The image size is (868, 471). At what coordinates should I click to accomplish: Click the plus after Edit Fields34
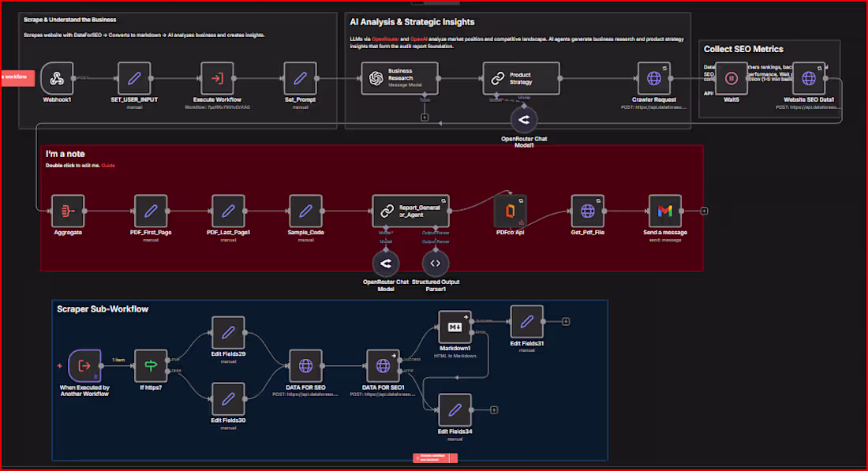click(x=493, y=409)
